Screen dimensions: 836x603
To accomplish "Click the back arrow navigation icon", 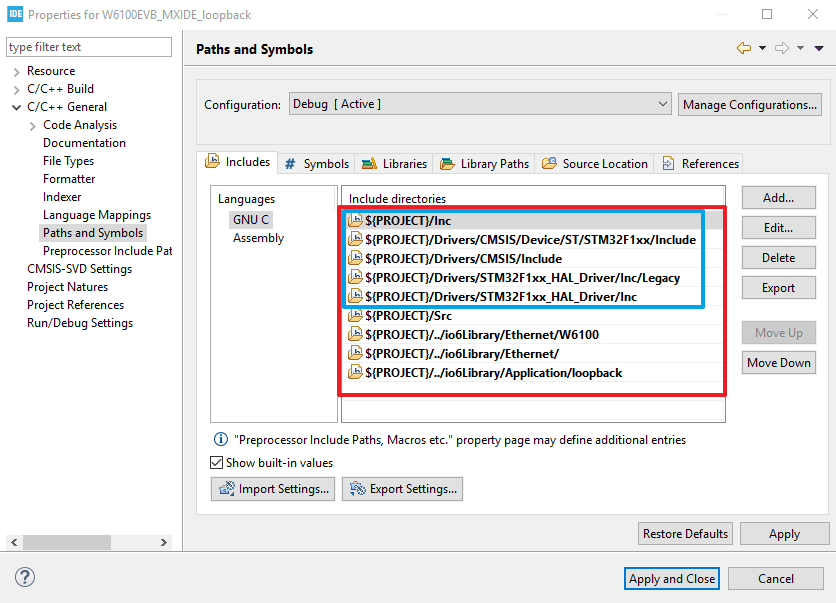I will (x=744, y=49).
